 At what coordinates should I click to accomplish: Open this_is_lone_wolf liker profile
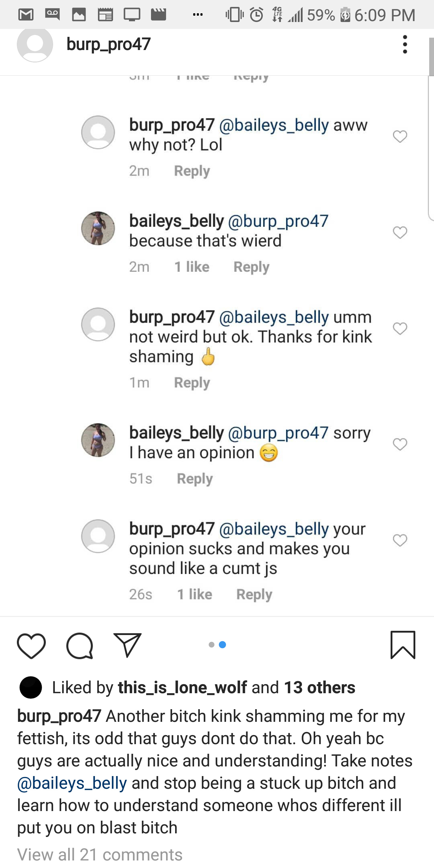[x=182, y=687]
